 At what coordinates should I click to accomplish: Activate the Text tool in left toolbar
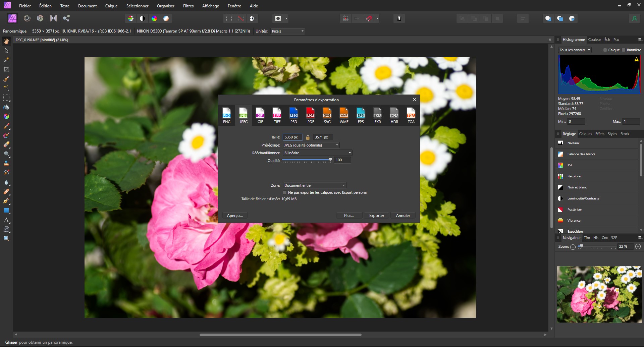(6, 220)
